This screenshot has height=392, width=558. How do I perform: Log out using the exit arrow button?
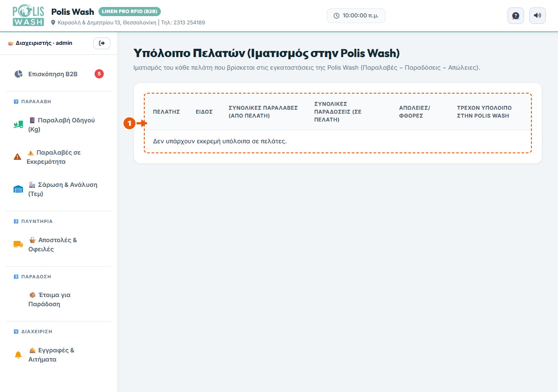[102, 43]
